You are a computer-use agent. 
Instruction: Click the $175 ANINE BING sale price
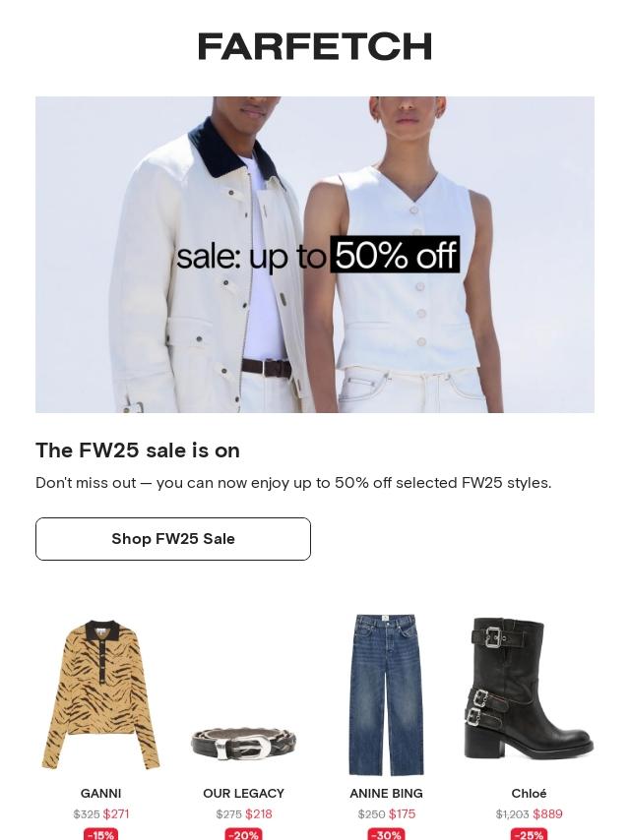pos(402,814)
